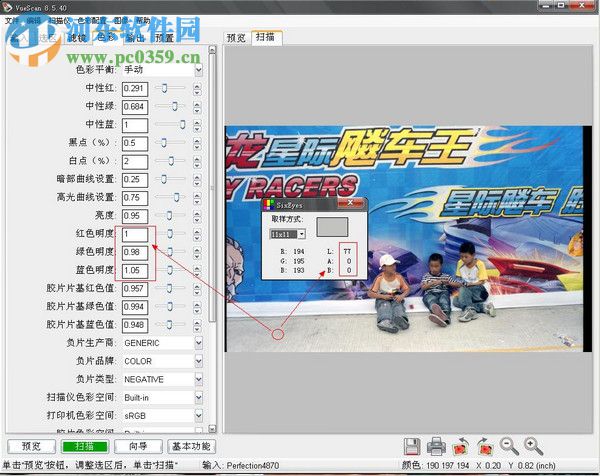
Task: Click the 胶片片基红色值 field 0.957
Action: 135,289
